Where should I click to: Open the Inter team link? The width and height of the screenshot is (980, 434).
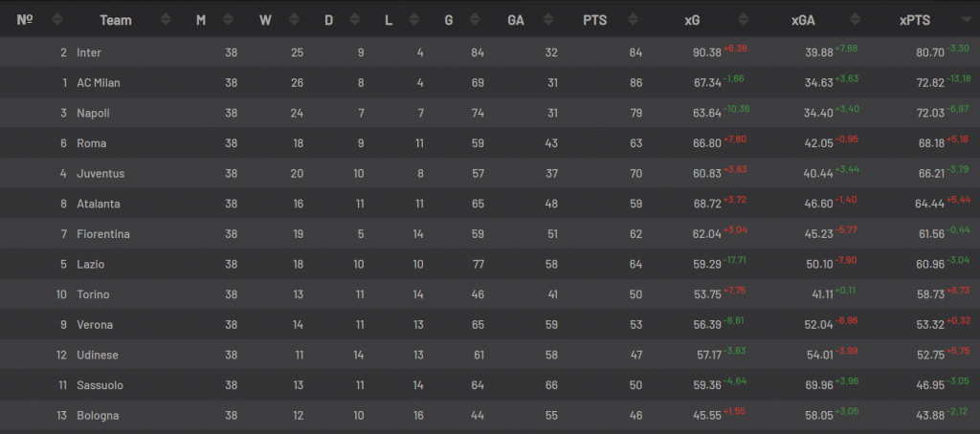[89, 53]
